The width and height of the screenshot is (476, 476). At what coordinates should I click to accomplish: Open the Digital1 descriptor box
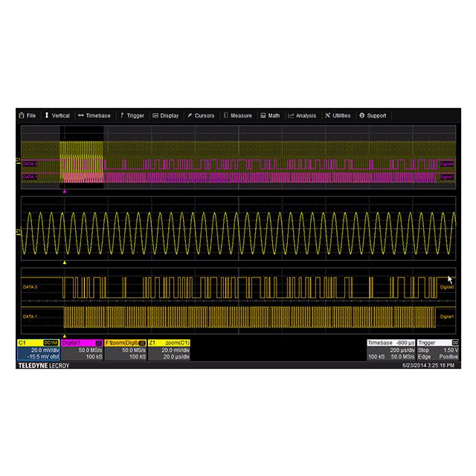click(x=82, y=350)
